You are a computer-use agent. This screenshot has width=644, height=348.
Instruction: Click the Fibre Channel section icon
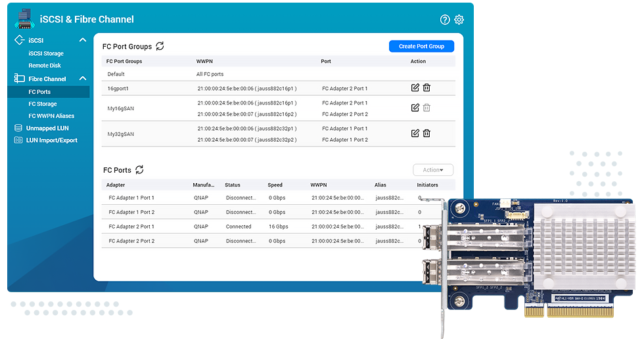(x=19, y=78)
